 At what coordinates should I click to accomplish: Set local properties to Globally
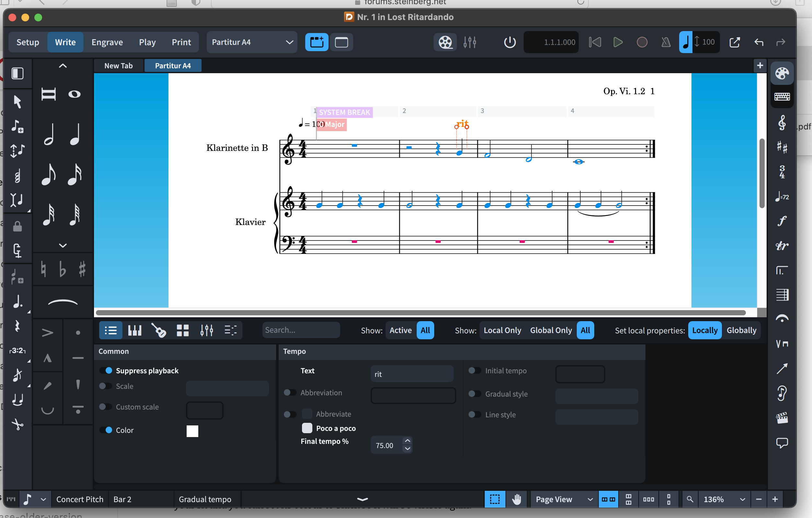[x=741, y=330]
